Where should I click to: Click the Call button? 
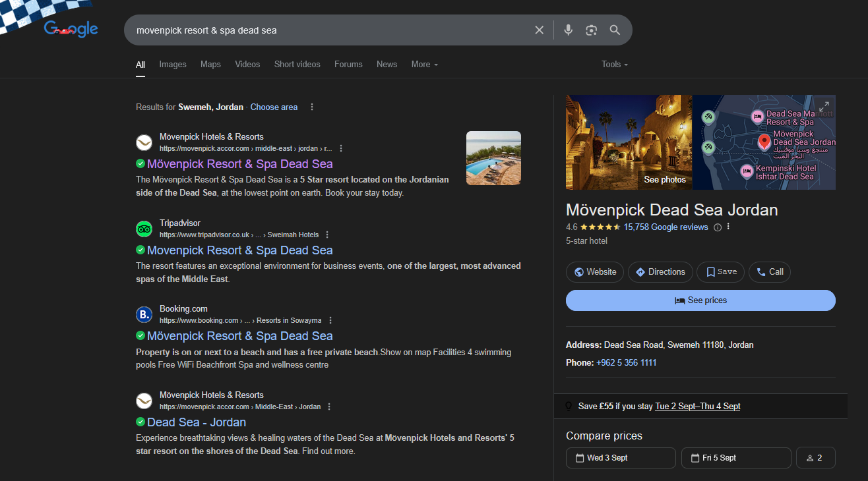(770, 272)
